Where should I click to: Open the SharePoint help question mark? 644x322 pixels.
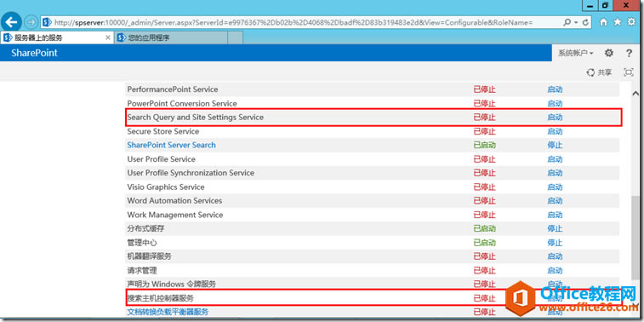point(629,53)
